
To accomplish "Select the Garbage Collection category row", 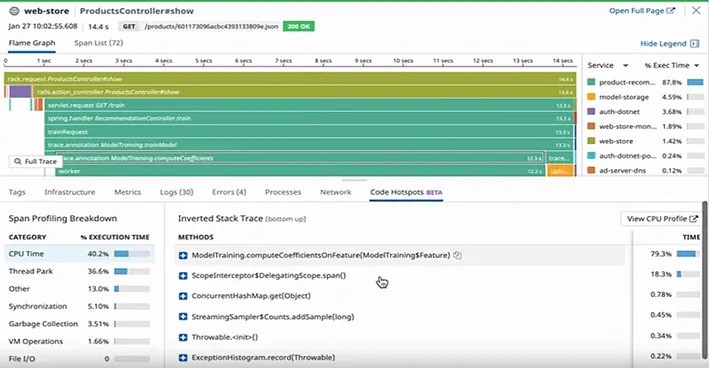I will click(x=79, y=324).
